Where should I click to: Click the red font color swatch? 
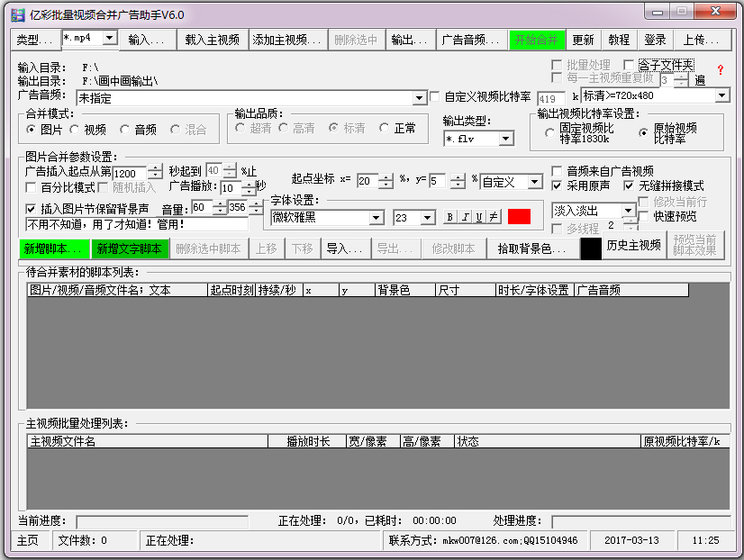(520, 217)
